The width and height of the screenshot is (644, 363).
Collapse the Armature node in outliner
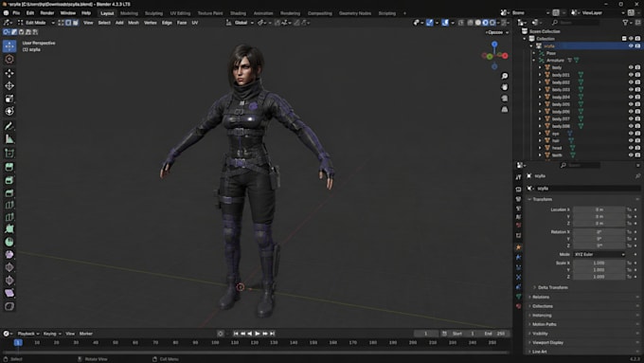click(534, 61)
